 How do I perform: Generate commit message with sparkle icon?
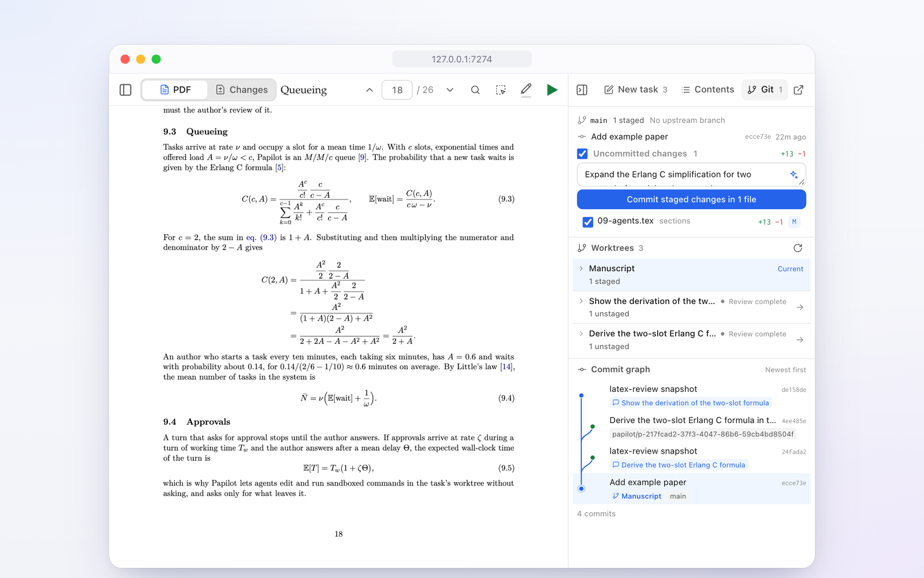(794, 174)
